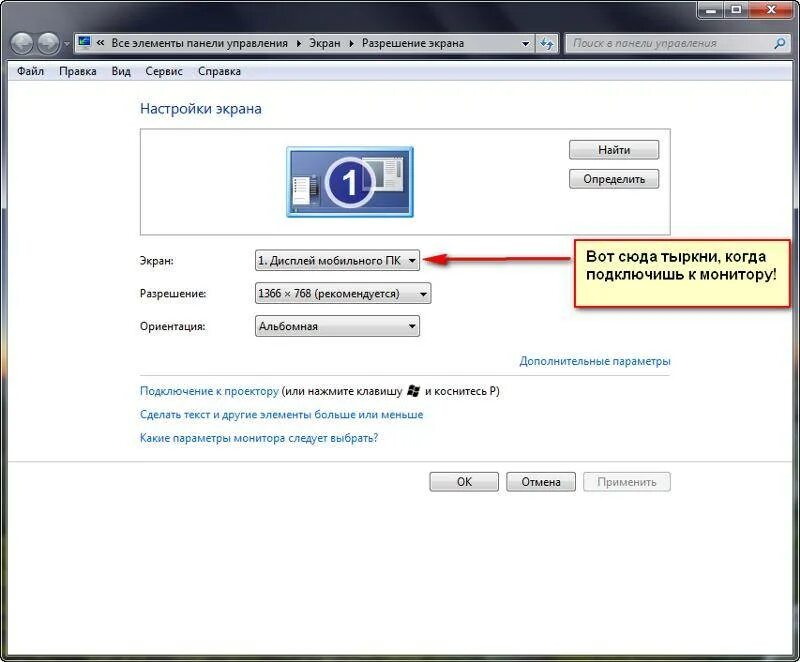Select display 1 monitor thumbnail
Viewport: 800px width, 662px height.
(350, 182)
